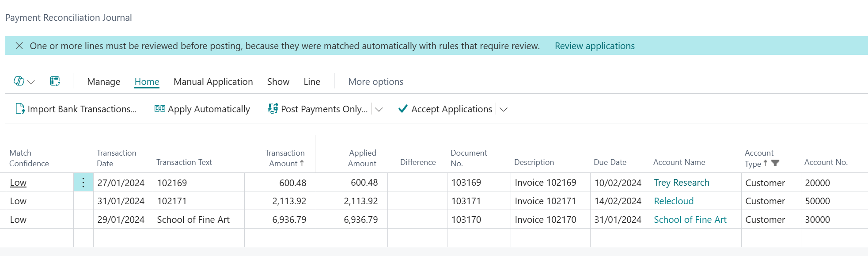This screenshot has height=256, width=868.
Task: Click the Transaction Text column header
Action: [x=184, y=162]
